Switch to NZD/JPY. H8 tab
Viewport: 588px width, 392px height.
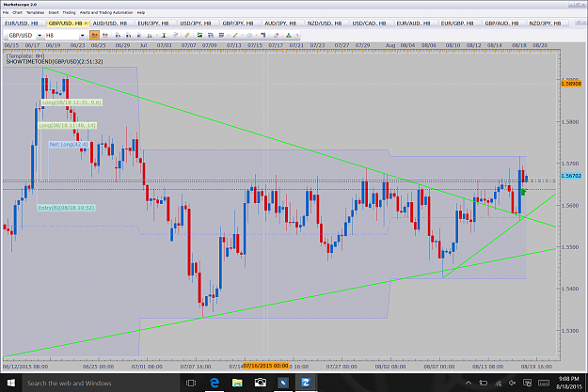tap(545, 24)
